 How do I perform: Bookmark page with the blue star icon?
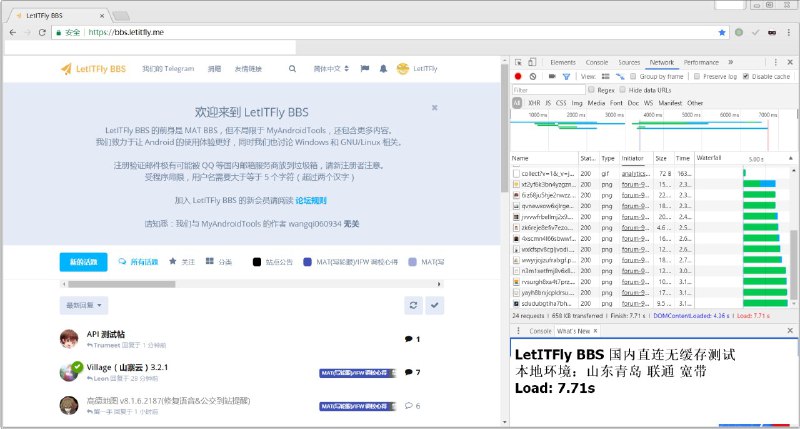[722, 32]
